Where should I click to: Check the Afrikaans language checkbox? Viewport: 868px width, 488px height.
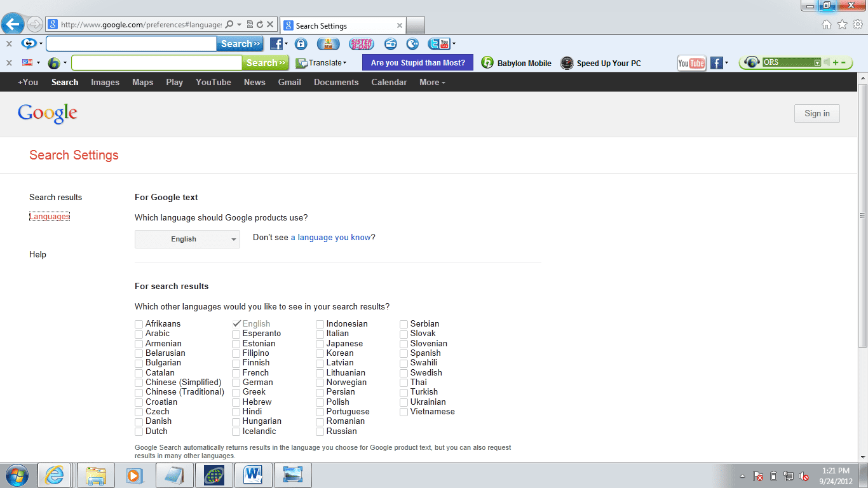pyautogui.click(x=139, y=324)
